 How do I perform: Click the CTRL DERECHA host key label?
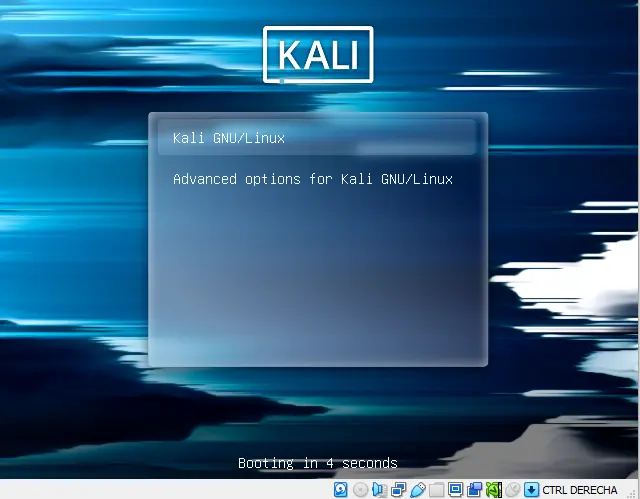point(580,490)
